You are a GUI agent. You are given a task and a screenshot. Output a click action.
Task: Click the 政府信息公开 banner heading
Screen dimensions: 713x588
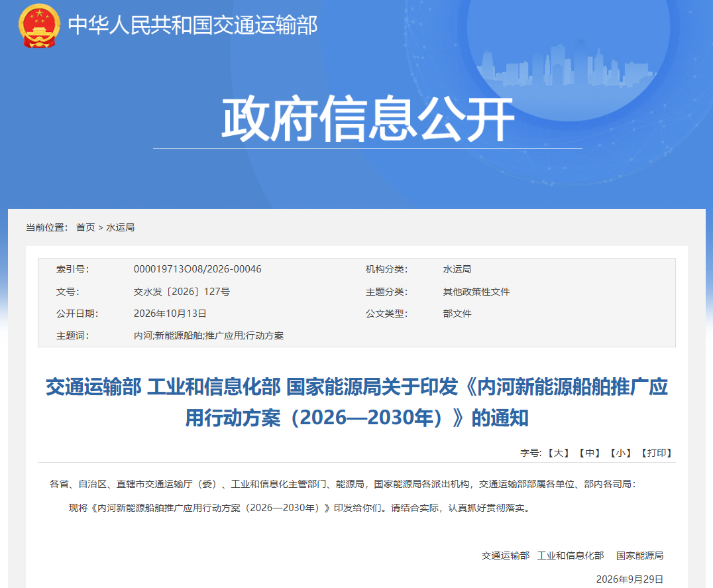point(367,119)
